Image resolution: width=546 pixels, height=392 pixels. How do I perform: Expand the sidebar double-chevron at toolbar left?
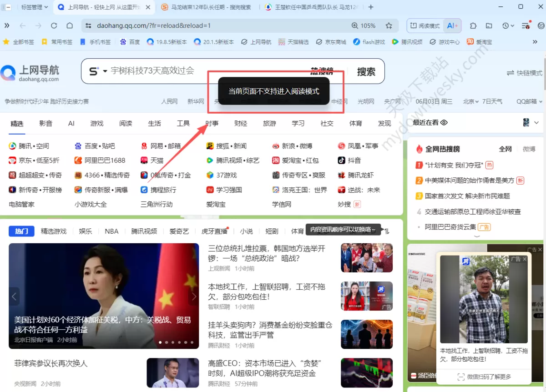(x=7, y=25)
